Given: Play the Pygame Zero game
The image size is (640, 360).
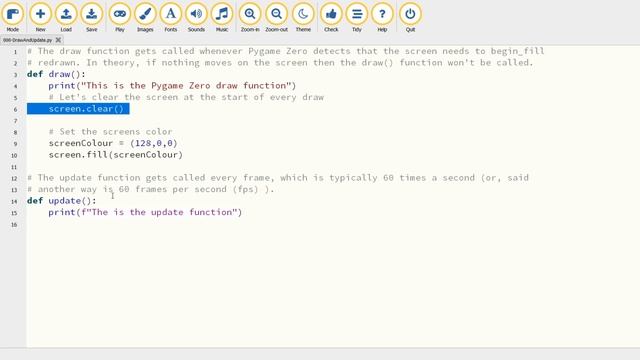Looking at the screenshot, I should (x=120, y=17).
